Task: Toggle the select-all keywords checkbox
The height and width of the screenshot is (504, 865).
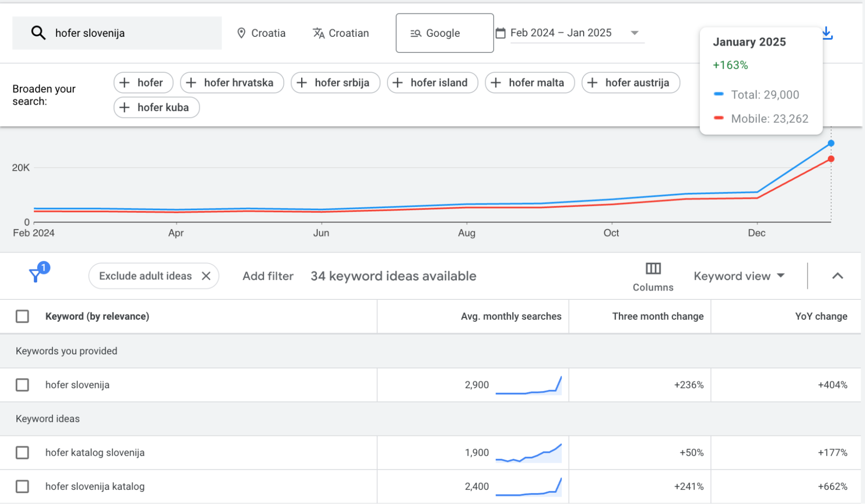Action: (x=23, y=316)
